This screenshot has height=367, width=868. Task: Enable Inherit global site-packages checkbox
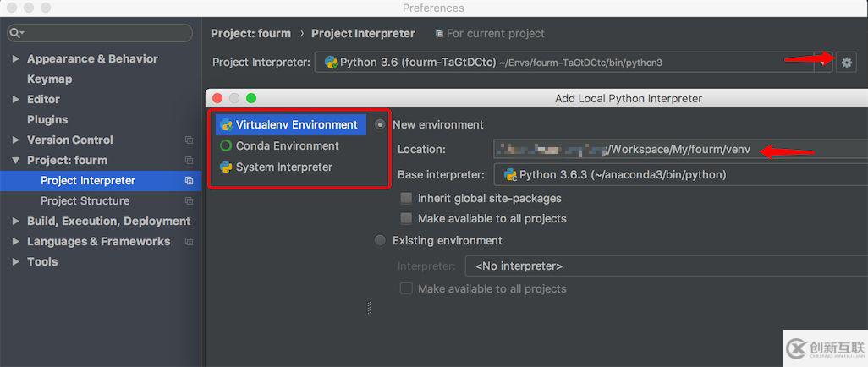(x=406, y=198)
